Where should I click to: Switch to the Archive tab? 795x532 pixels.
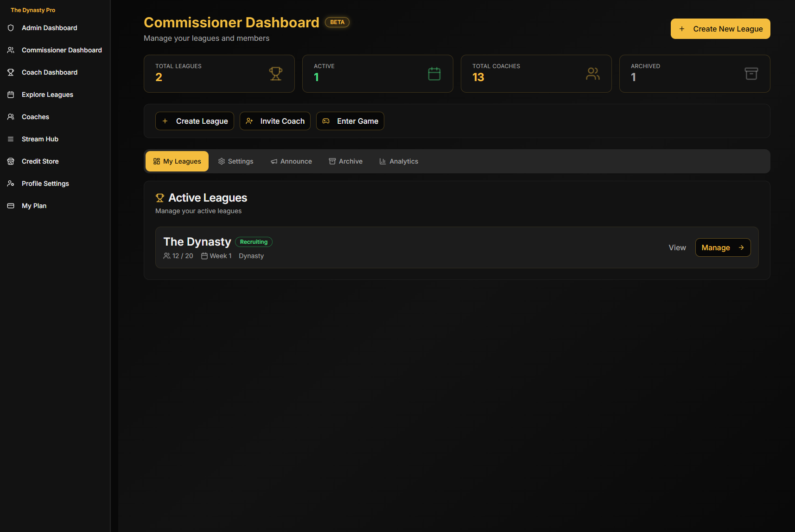(x=345, y=161)
